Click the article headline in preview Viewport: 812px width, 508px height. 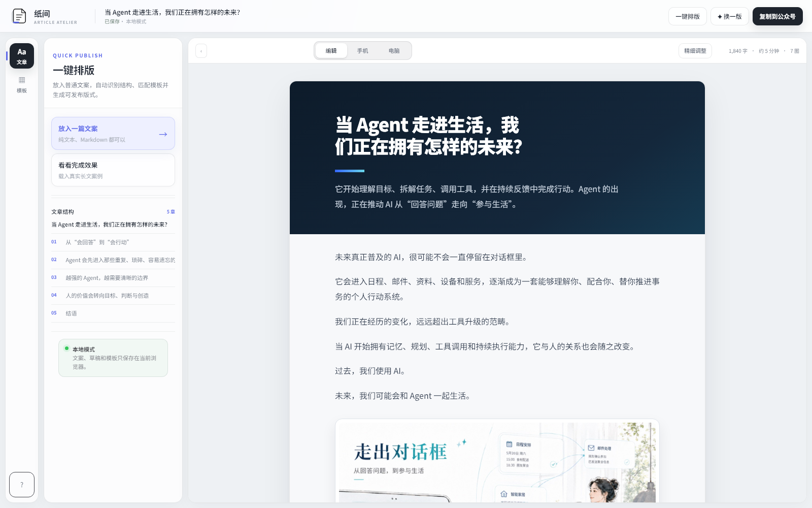[x=428, y=136]
